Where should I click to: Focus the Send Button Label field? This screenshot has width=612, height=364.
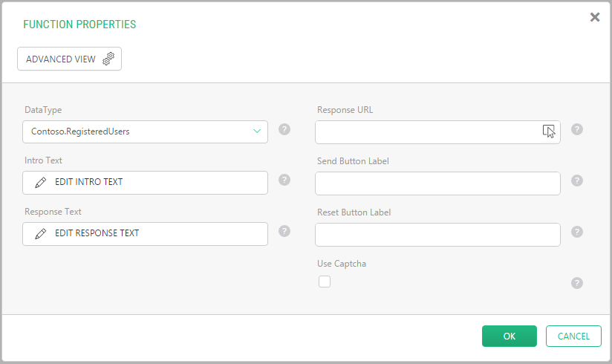point(437,183)
